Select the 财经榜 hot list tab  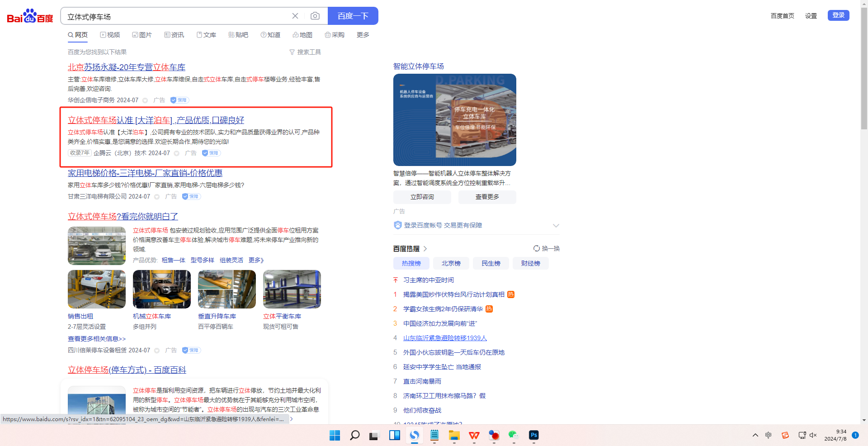531,263
